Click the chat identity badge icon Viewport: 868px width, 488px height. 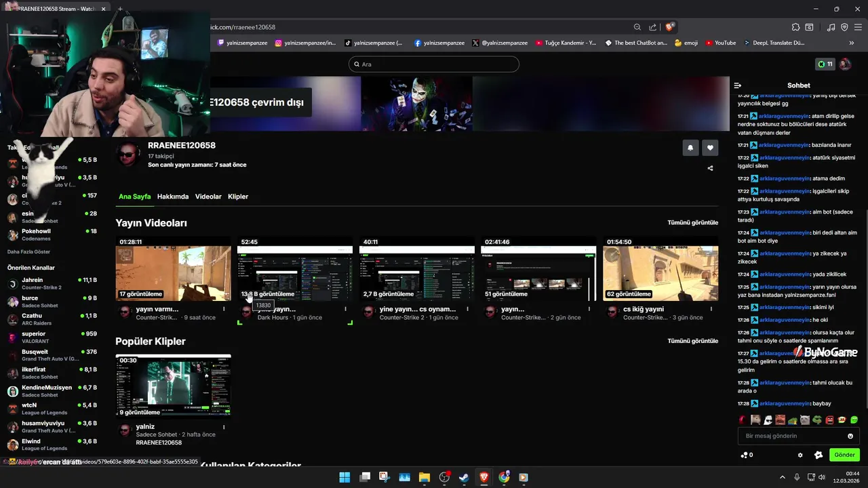tap(818, 455)
